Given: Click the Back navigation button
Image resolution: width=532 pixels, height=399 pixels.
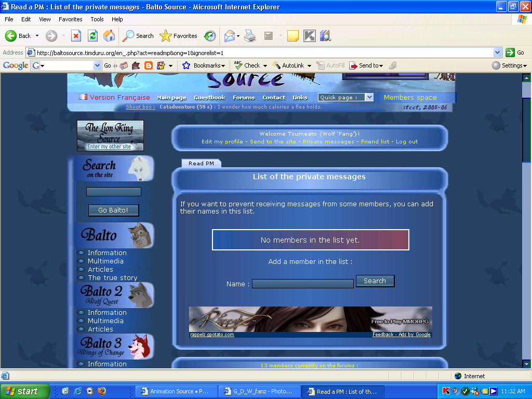Looking at the screenshot, I should 18,36.
